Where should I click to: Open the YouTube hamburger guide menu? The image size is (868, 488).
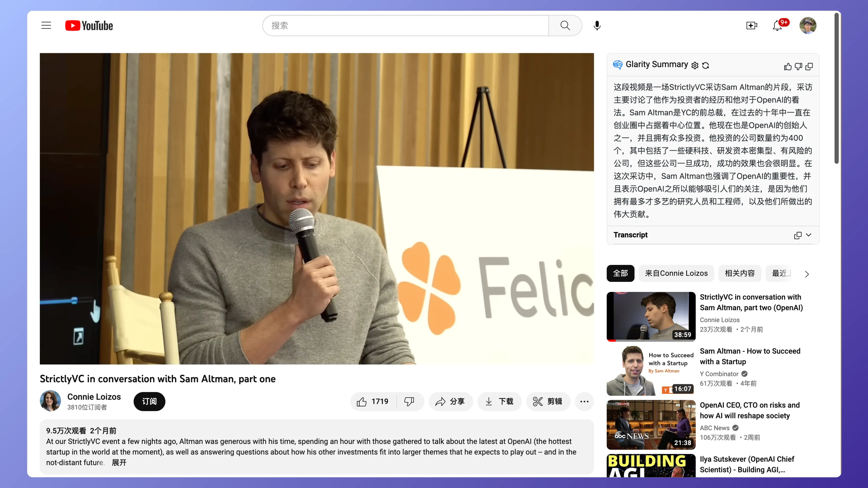[x=46, y=26]
